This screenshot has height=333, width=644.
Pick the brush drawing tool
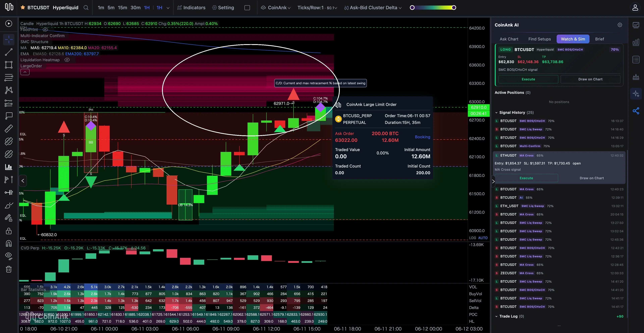pos(9,205)
